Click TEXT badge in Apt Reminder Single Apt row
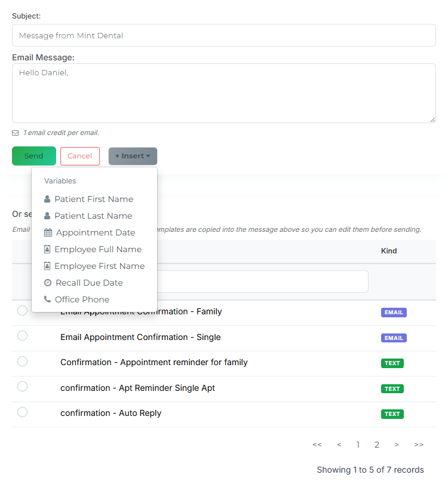 click(392, 388)
